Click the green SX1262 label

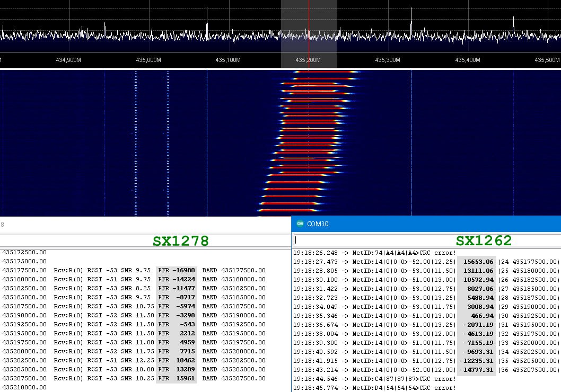[x=484, y=241]
